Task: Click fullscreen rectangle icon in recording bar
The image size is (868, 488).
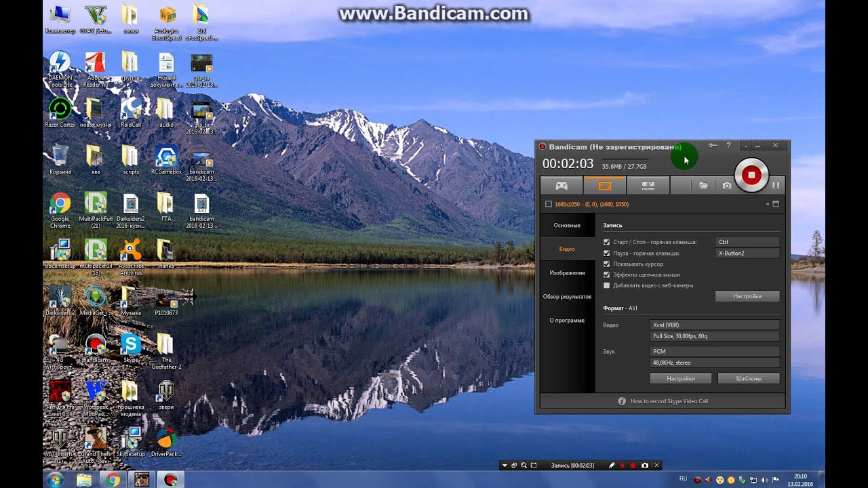Action: pos(534,466)
